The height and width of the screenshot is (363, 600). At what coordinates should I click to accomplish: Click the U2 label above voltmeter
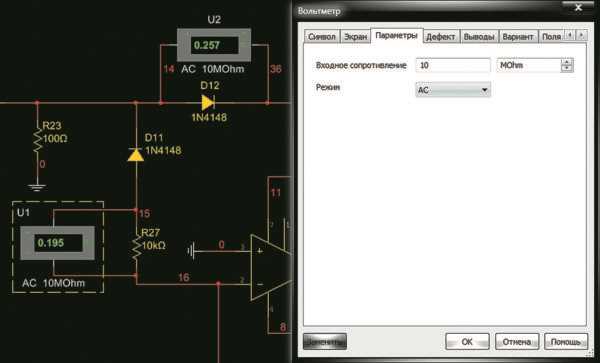pos(214,20)
